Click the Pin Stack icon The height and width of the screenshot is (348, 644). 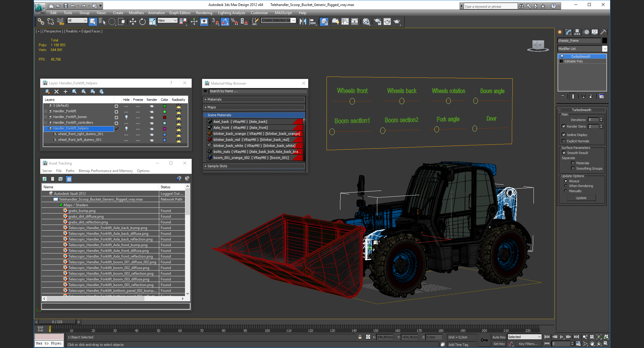pyautogui.click(x=562, y=96)
